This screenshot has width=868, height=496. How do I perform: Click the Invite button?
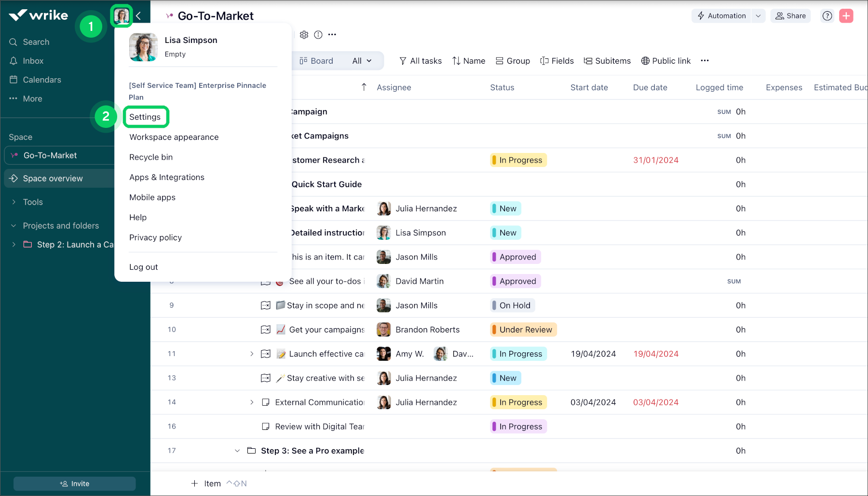74,483
